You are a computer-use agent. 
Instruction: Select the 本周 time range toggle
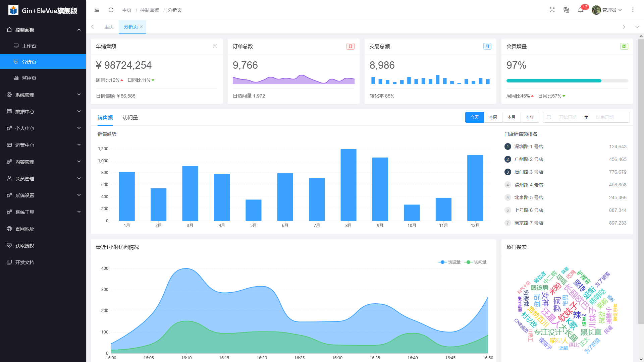493,117
